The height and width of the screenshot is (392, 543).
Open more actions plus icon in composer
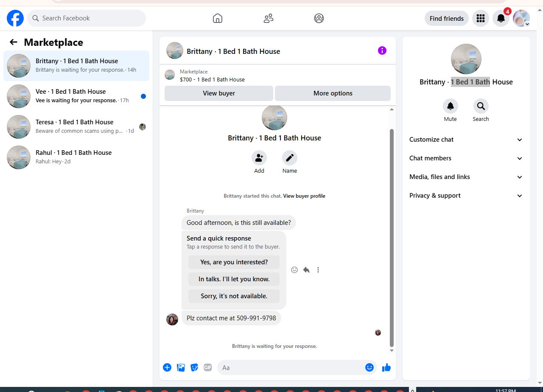pyautogui.click(x=167, y=367)
